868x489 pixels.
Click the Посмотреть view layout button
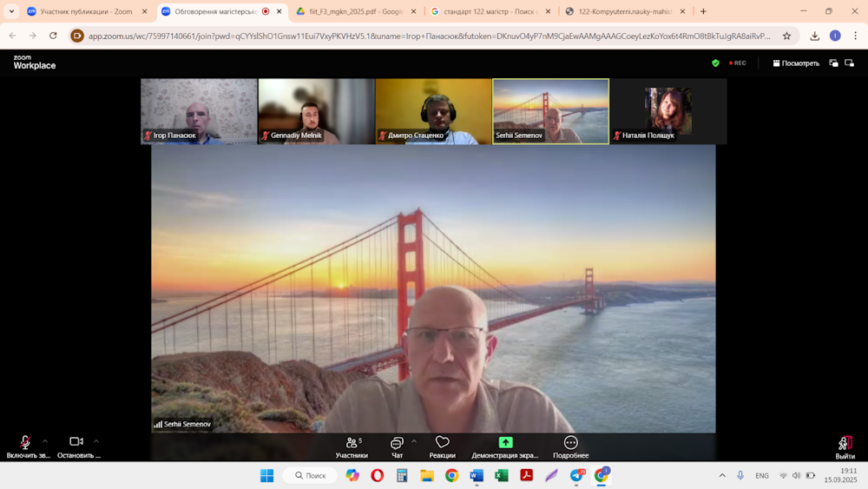click(796, 63)
